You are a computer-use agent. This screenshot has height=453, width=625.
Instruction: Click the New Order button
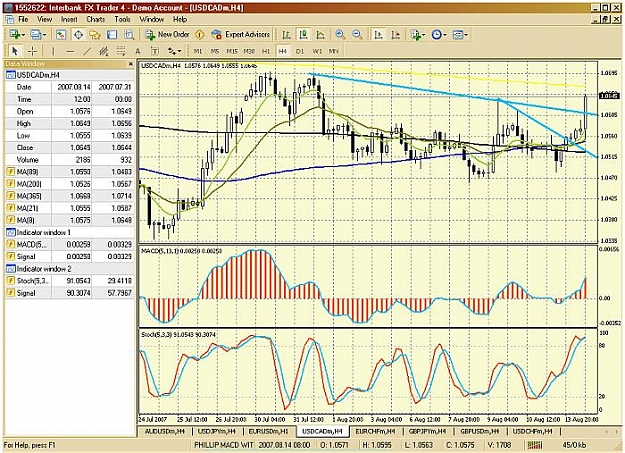(x=167, y=35)
